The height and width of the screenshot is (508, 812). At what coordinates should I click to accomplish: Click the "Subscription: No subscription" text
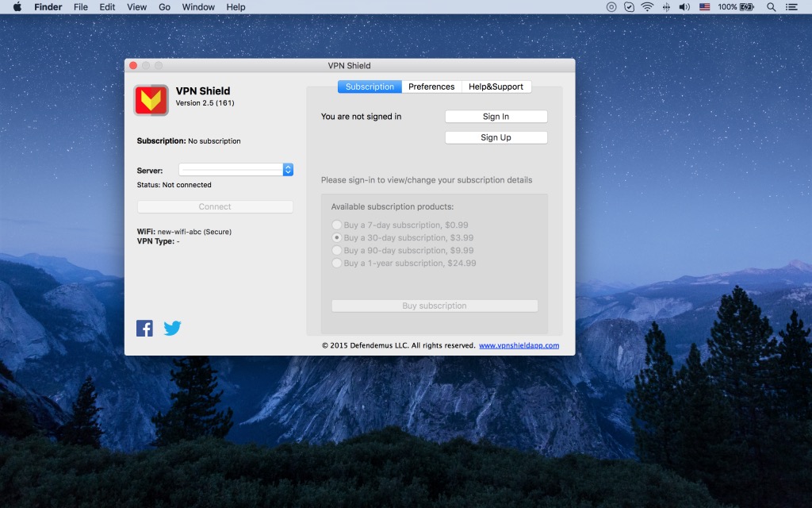[x=189, y=141]
